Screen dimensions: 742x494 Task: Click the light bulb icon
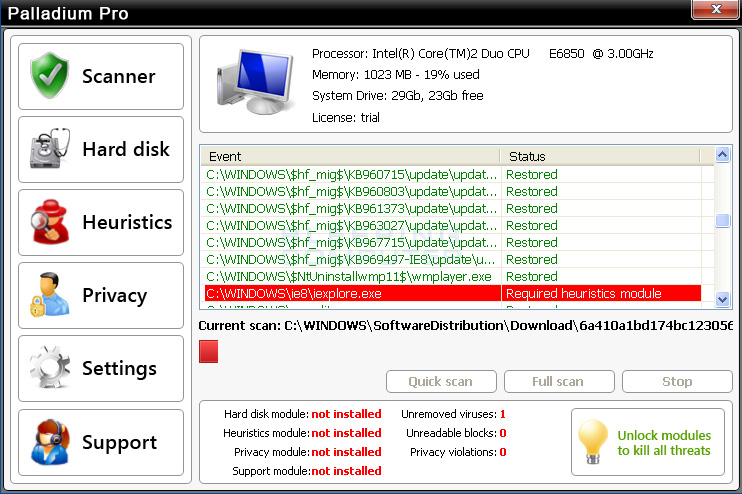(x=594, y=443)
